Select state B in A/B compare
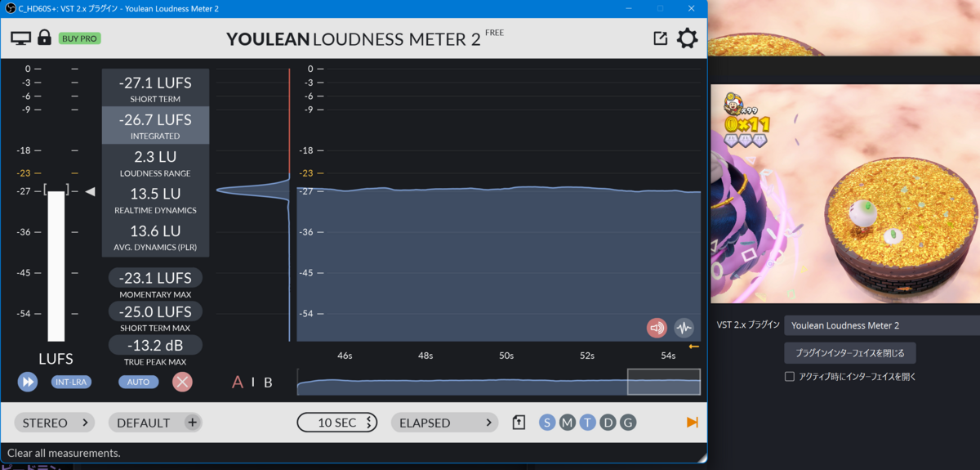This screenshot has height=470, width=980. tap(268, 382)
